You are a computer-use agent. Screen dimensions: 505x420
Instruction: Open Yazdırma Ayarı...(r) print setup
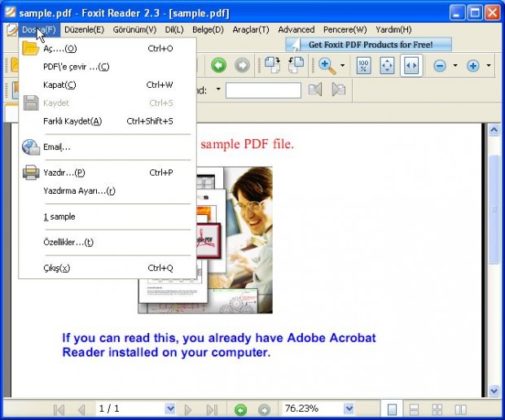(x=108, y=190)
